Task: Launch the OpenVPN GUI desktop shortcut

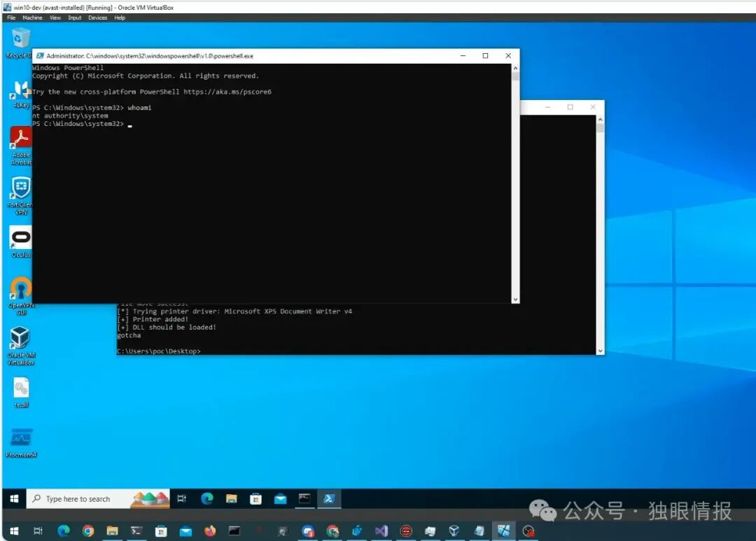Action: tap(21, 295)
